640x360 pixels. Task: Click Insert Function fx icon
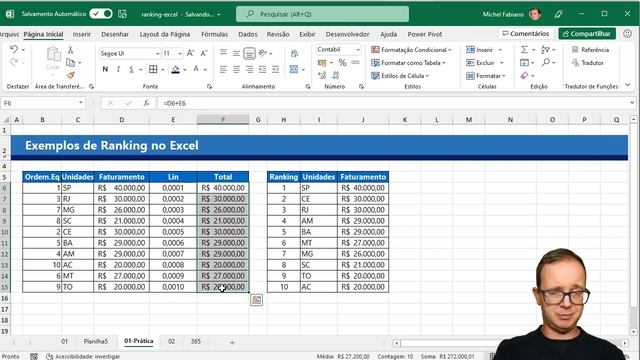point(146,103)
